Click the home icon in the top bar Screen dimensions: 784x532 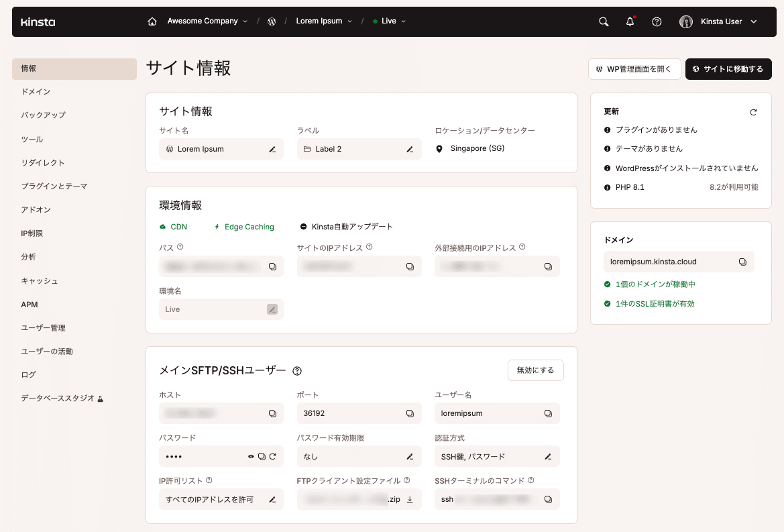[x=152, y=21]
